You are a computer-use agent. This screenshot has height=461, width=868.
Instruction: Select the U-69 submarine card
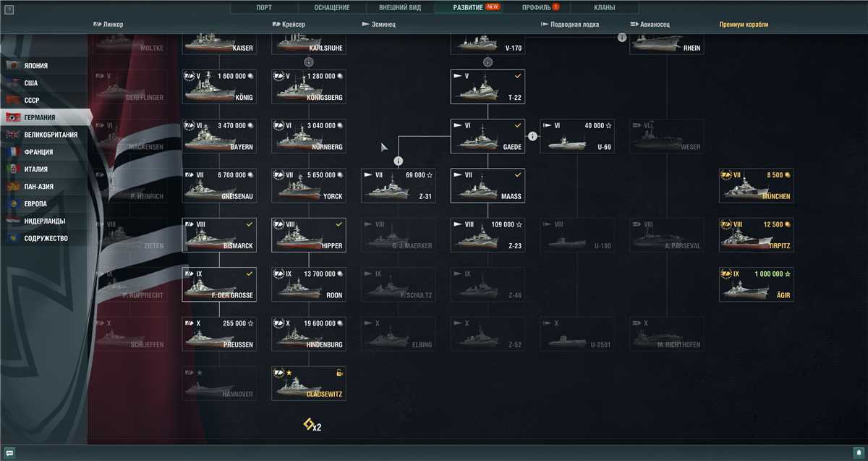tap(577, 136)
